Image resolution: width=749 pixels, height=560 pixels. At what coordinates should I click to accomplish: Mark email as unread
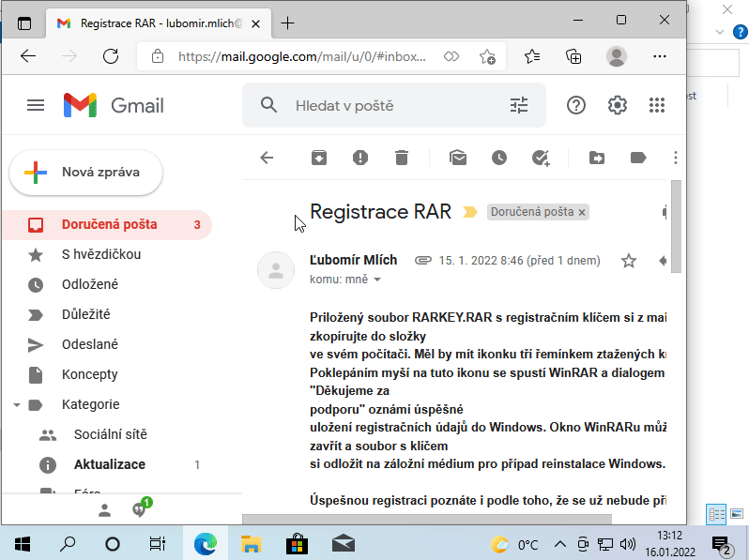pyautogui.click(x=458, y=158)
